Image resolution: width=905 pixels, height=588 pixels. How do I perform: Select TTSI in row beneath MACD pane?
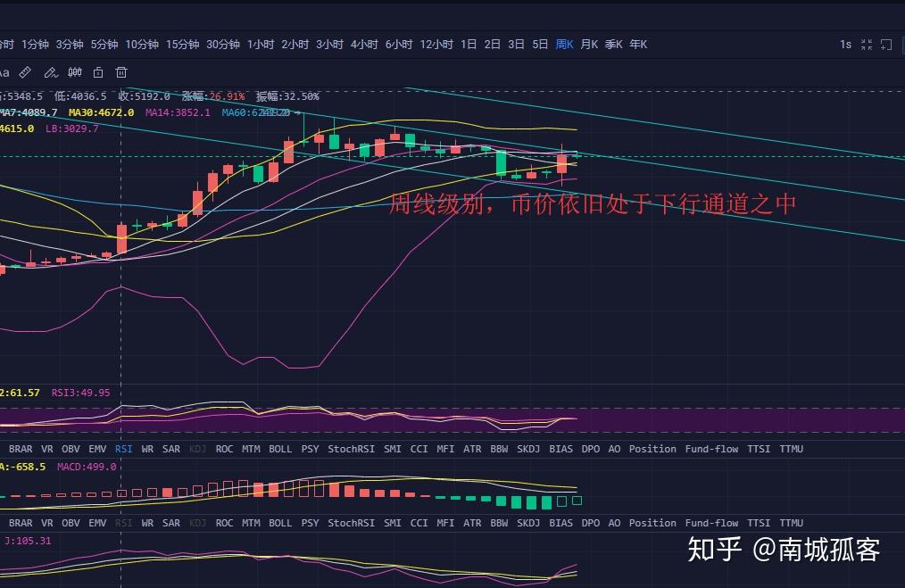(x=759, y=524)
